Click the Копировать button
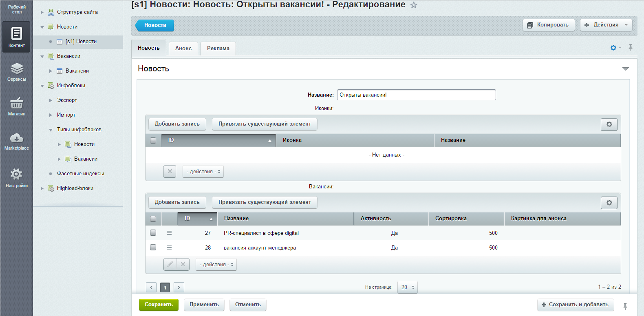 (548, 25)
